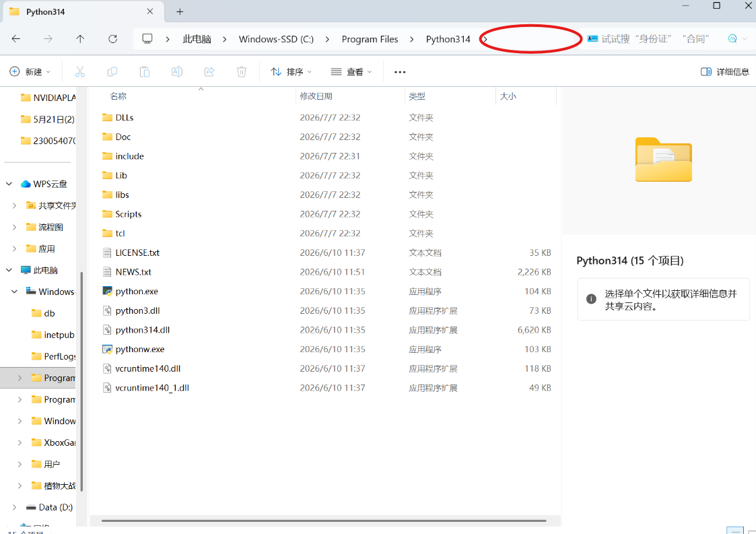Navigate up one folder level
The width and height of the screenshot is (756, 534).
[x=80, y=39]
